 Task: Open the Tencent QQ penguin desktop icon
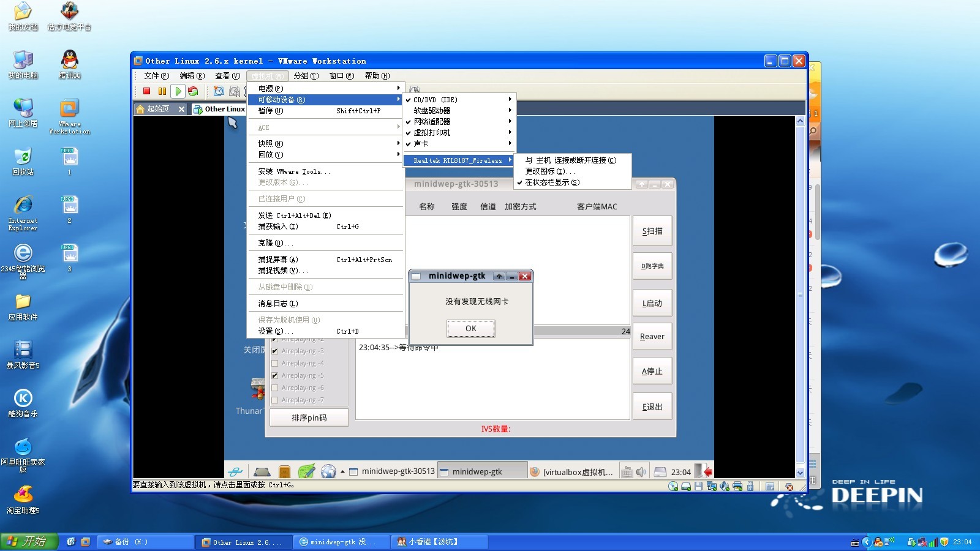(70, 64)
